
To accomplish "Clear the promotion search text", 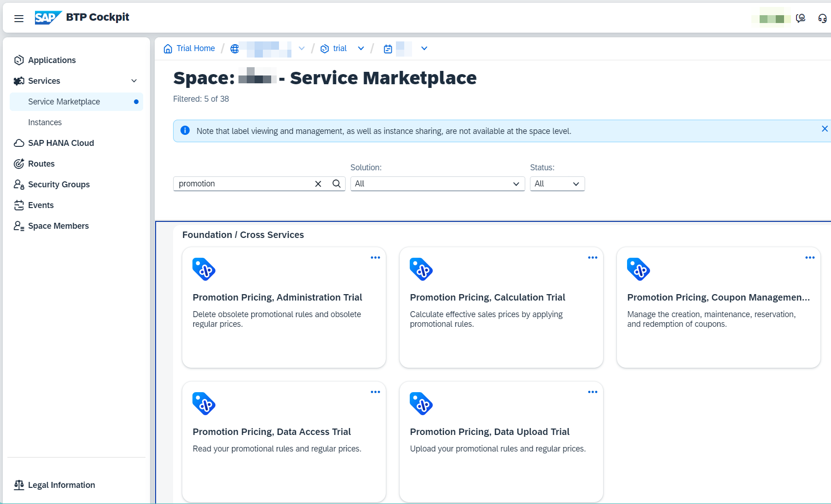I will 318,184.
